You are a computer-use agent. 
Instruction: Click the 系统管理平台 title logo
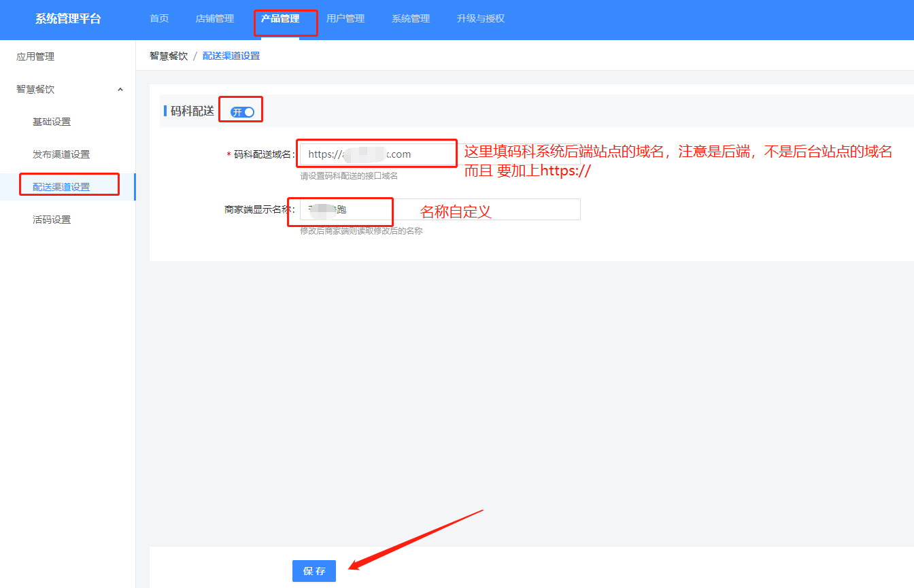click(x=68, y=19)
